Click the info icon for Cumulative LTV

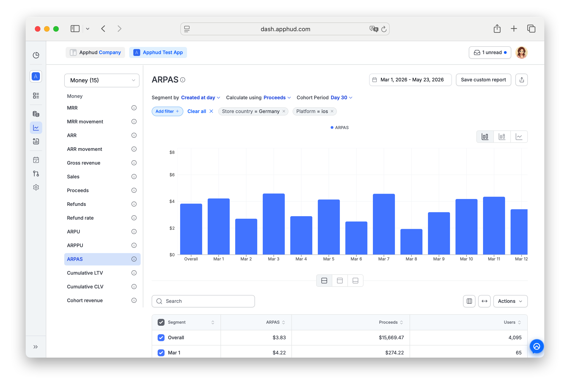(x=134, y=273)
